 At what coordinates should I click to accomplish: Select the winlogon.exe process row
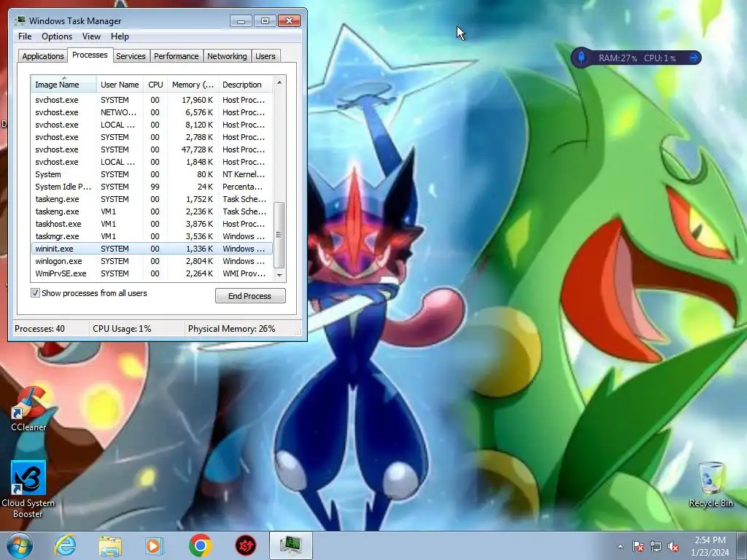pos(152,261)
